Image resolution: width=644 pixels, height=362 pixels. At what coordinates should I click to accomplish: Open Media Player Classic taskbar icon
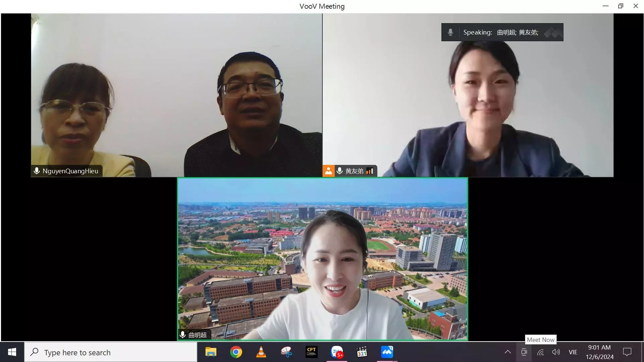tap(362, 352)
